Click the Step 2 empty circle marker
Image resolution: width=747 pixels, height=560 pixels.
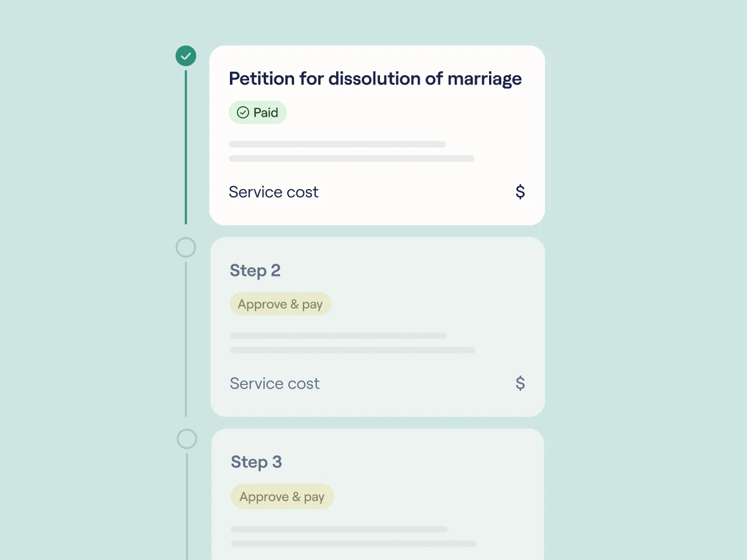click(x=186, y=247)
